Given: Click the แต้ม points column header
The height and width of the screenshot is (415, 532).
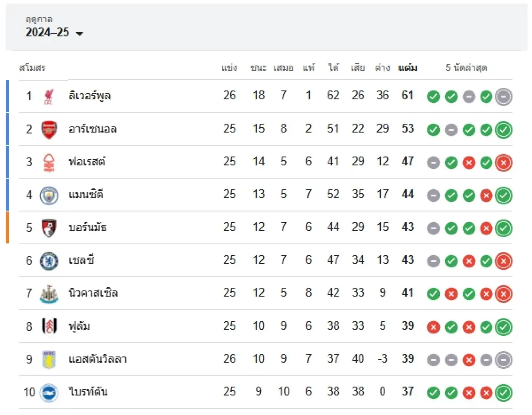Looking at the screenshot, I should click(x=407, y=68).
